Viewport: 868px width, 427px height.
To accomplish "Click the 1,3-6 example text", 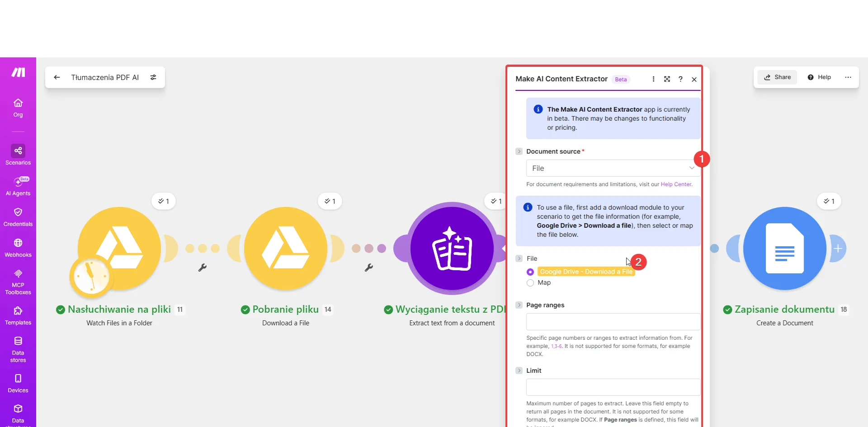I will coord(557,346).
